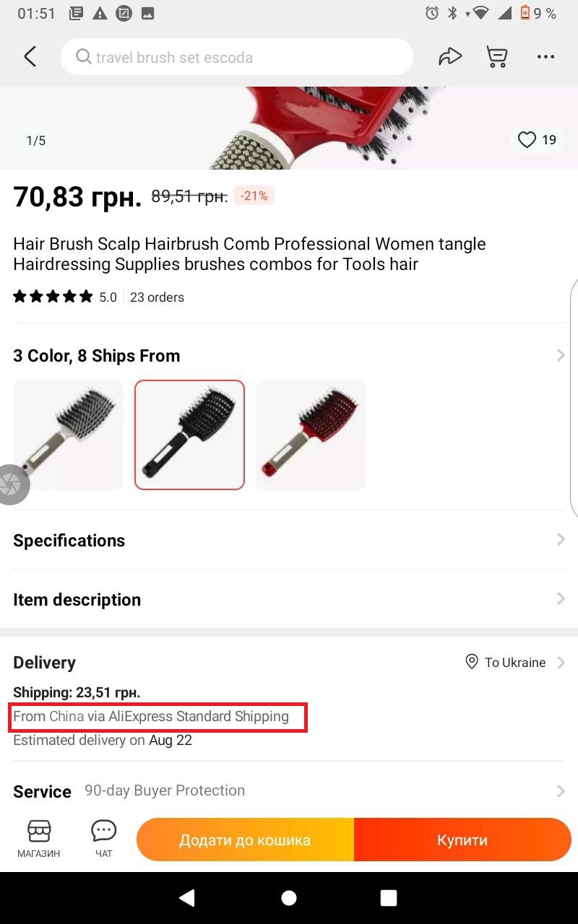Tap the search magnifier in search bar

tap(82, 56)
